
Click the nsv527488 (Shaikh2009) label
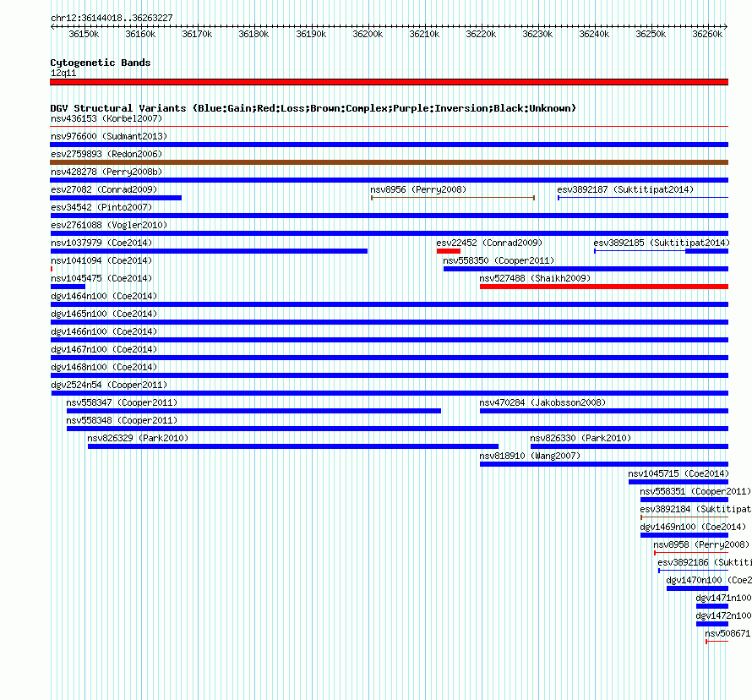[535, 278]
